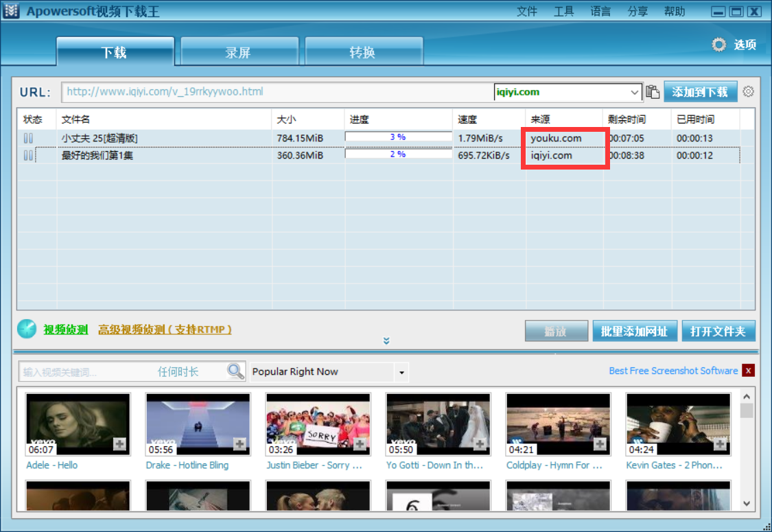Open the 工具 menu
The image size is (772, 532).
coord(563,12)
